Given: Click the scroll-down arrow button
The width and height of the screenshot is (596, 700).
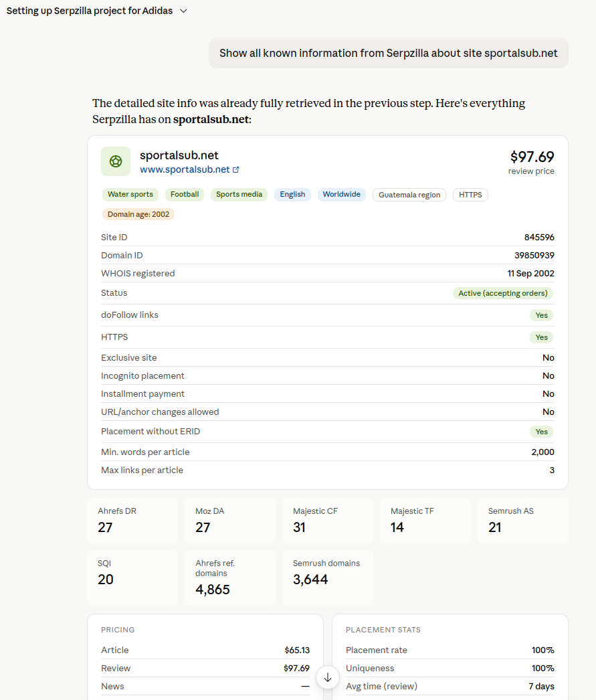Looking at the screenshot, I should coord(328,677).
